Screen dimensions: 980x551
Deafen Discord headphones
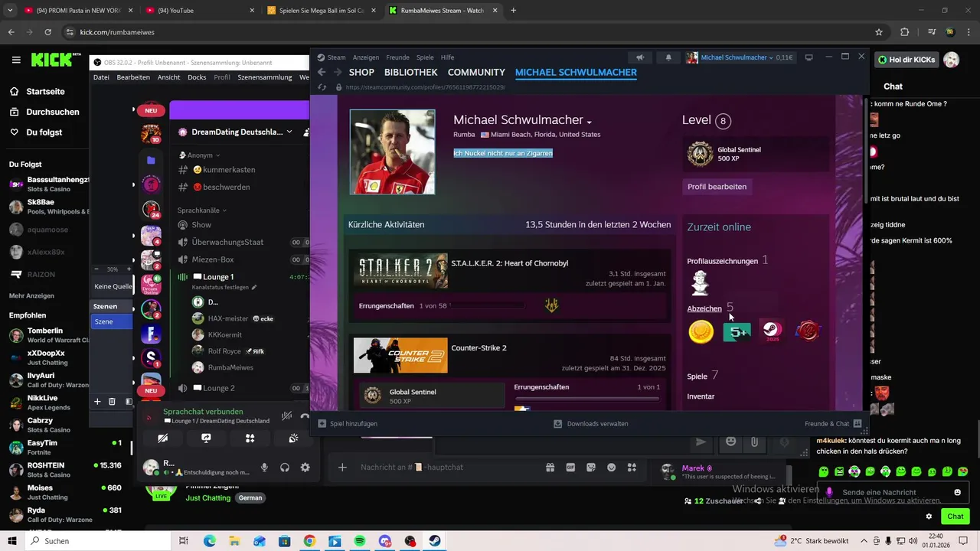pos(285,468)
